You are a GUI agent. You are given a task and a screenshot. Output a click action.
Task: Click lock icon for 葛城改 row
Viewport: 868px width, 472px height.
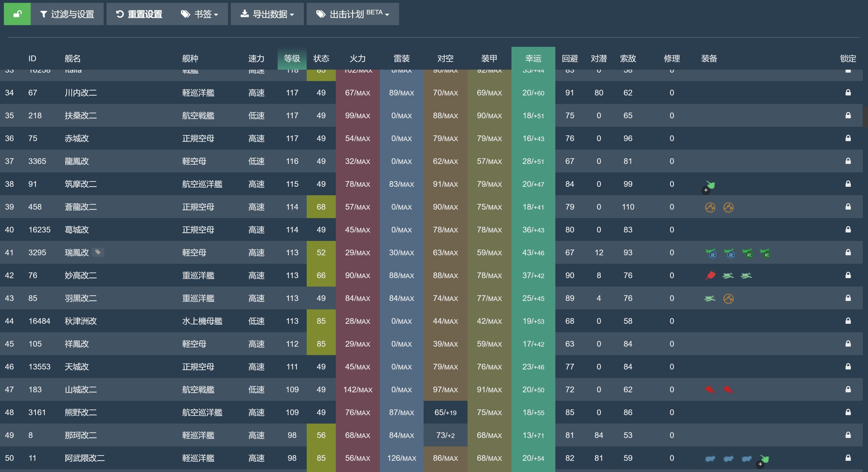tap(848, 229)
